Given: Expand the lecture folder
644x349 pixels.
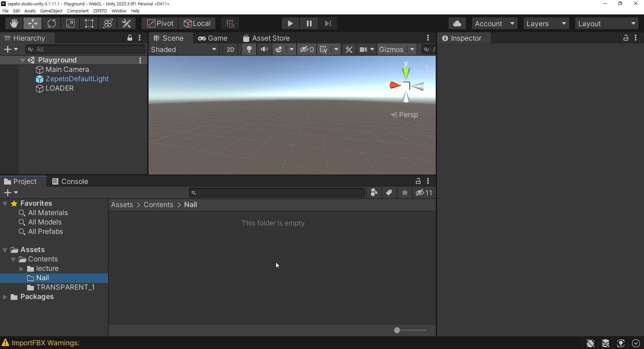Looking at the screenshot, I should (x=21, y=269).
